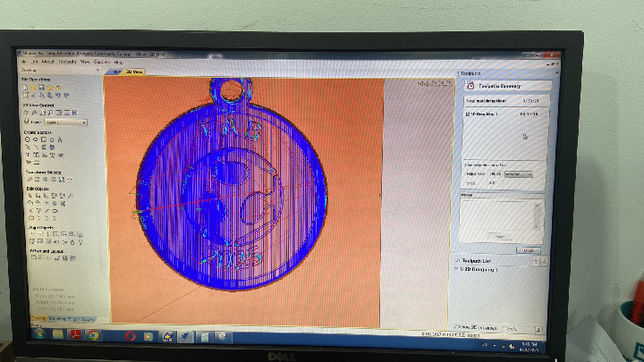Choose the Node Editing tool in Edit Objects
This screenshot has width=644, height=362.
[x=38, y=196]
